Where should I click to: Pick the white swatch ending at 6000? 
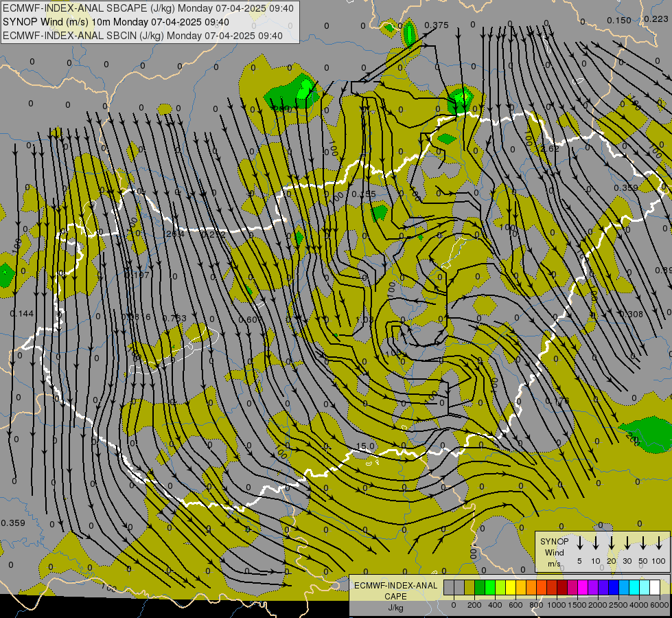(x=656, y=588)
